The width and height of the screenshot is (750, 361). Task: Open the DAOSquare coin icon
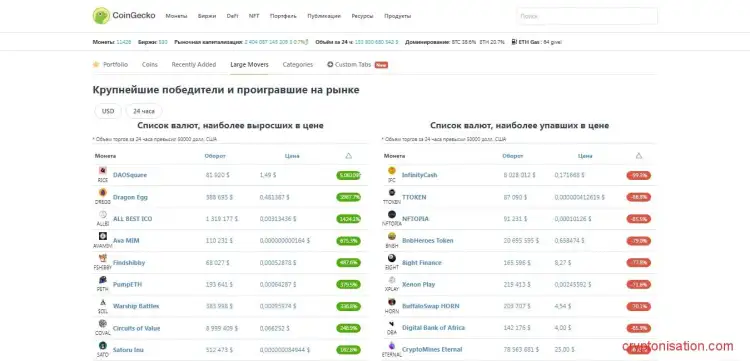pos(102,171)
